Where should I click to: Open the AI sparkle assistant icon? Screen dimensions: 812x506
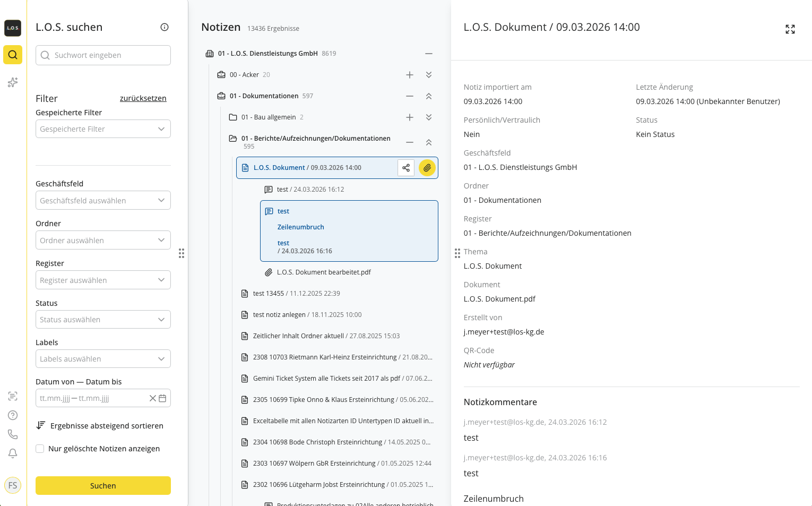tap(13, 82)
